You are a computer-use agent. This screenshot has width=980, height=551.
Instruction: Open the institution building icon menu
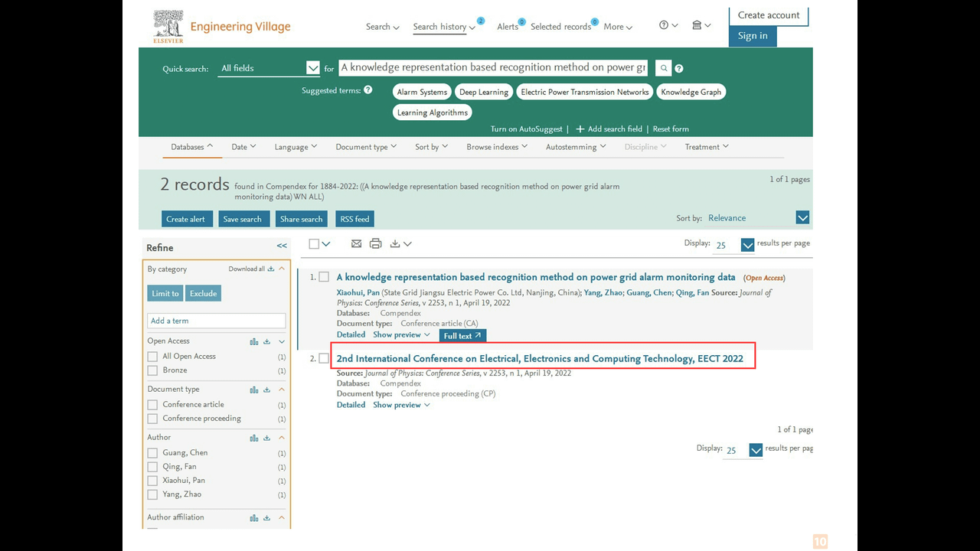point(701,25)
